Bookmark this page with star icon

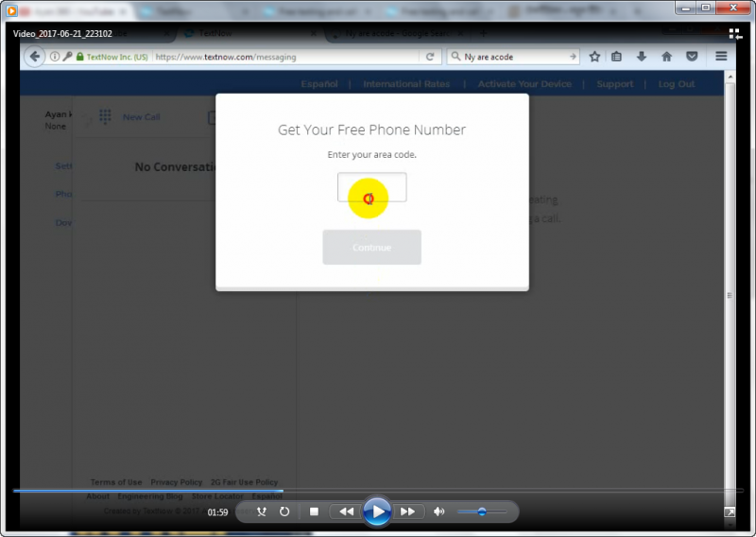pos(594,57)
